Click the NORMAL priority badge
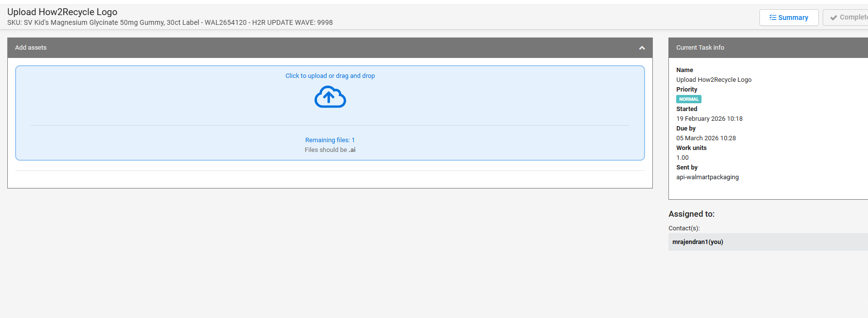The height and width of the screenshot is (318, 868). click(x=688, y=99)
